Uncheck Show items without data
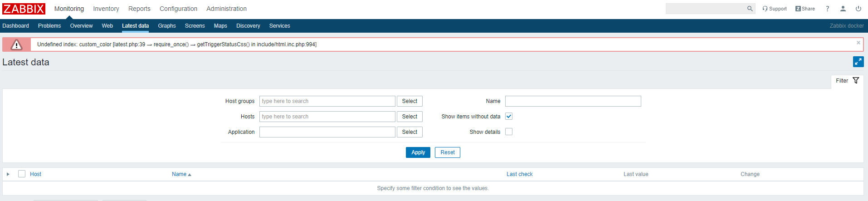The height and width of the screenshot is (201, 868). coord(509,117)
